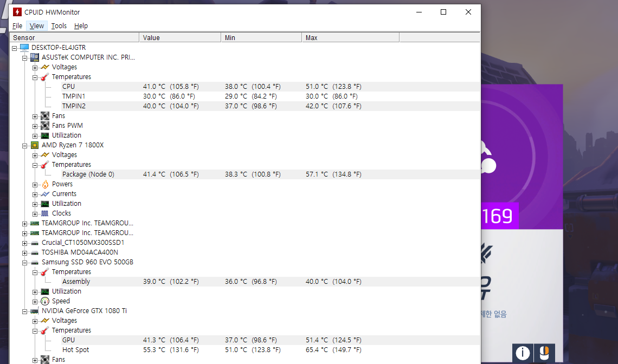Expand the Fans PWM node

pyautogui.click(x=35, y=126)
